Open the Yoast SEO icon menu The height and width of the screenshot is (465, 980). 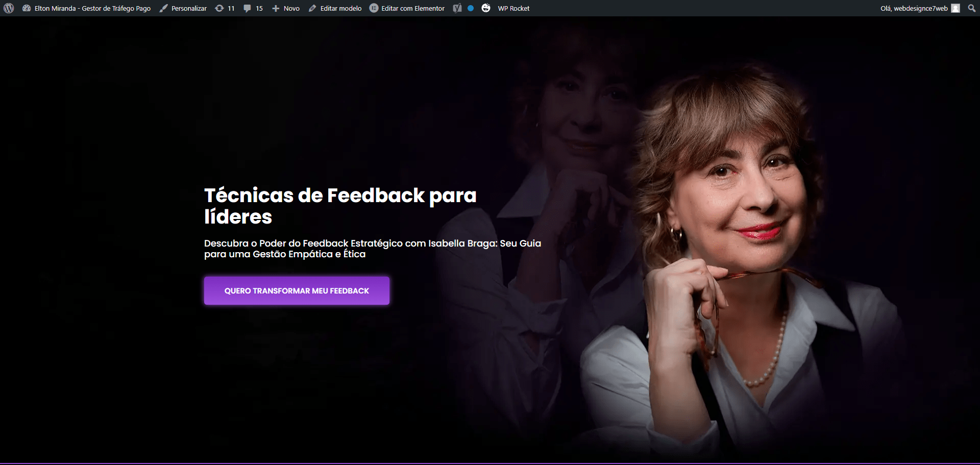(x=457, y=8)
